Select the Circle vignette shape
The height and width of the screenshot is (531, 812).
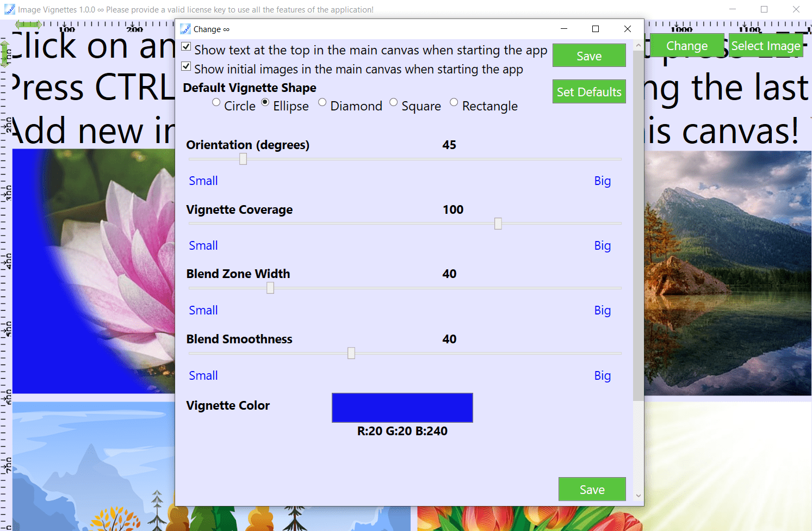(x=216, y=102)
